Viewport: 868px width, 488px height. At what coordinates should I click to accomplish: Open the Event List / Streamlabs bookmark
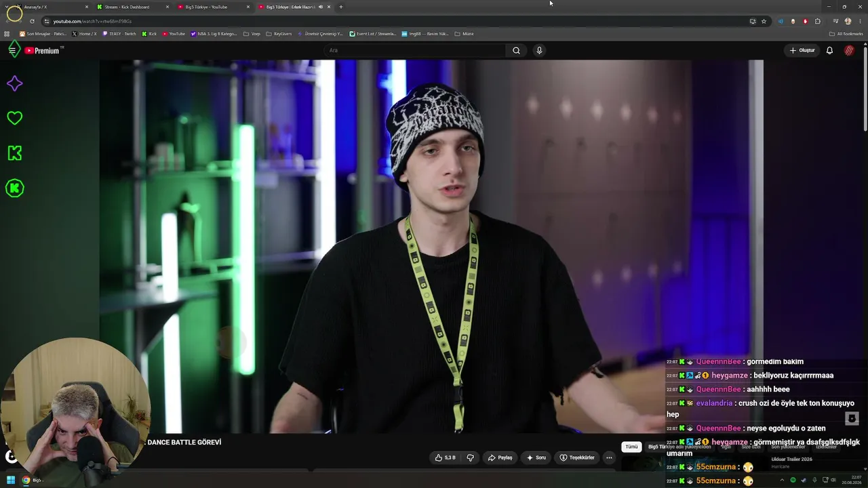click(373, 34)
